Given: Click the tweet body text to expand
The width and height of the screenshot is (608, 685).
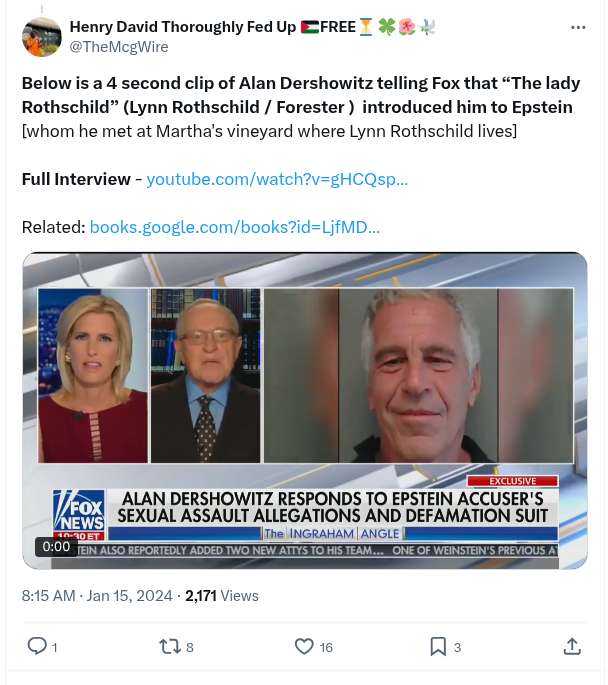Looking at the screenshot, I should 301,107.
